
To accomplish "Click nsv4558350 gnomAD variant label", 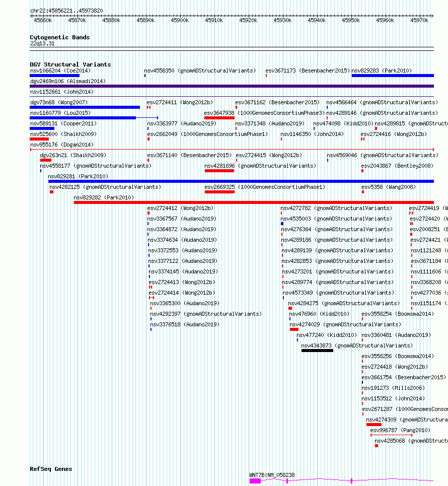I will pos(200,71).
